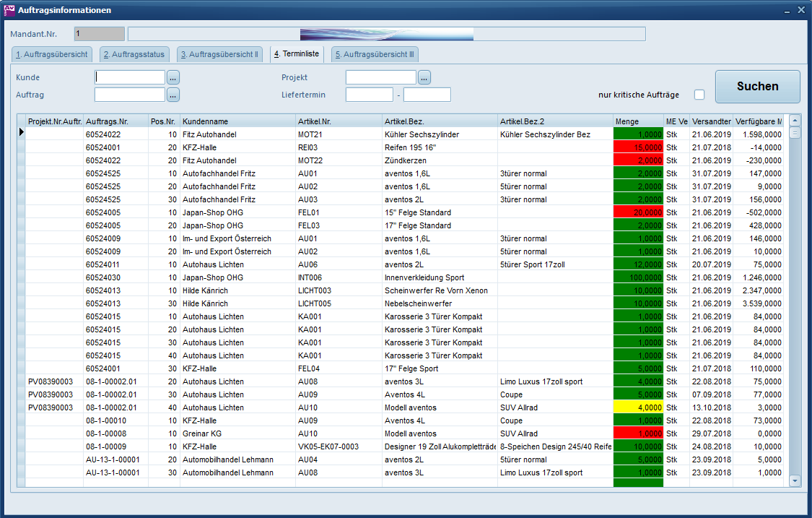Open the Auftrag lookup ellipsis button

tap(173, 95)
